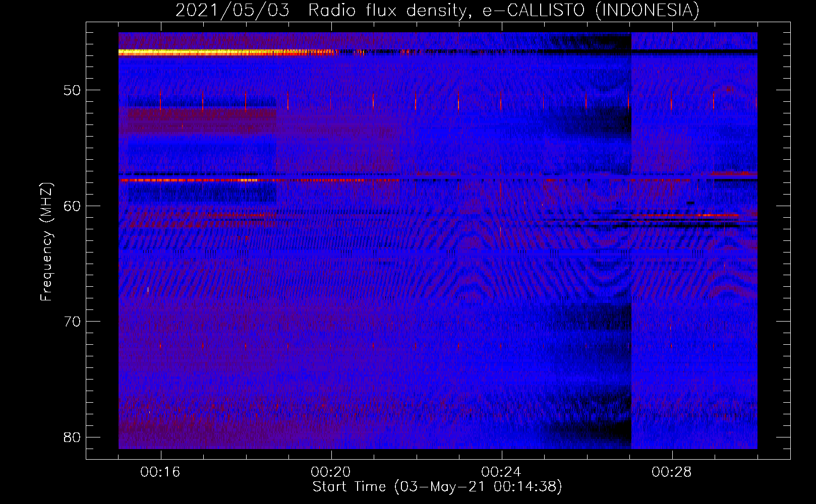Click the 'Start Time (03-May-21 00:14:38)' label
Screen dimensions: 816x504
click(x=437, y=487)
